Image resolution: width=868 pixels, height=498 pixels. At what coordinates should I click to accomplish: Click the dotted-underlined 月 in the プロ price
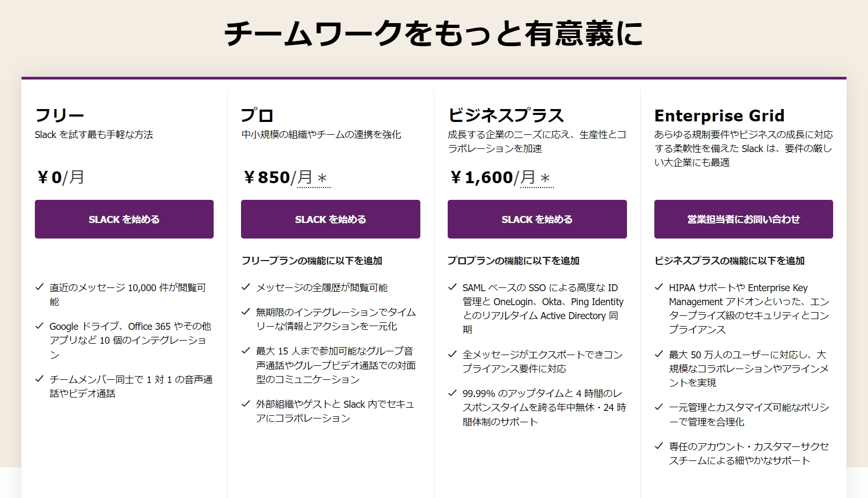[x=303, y=177]
